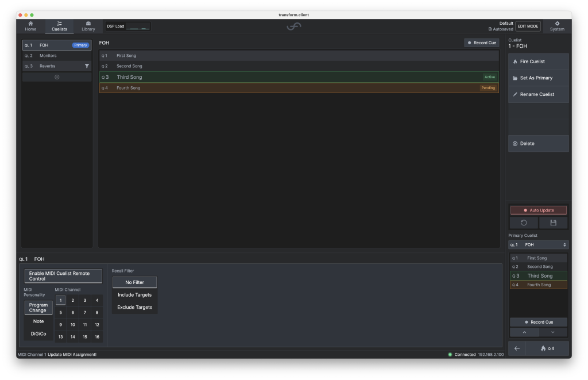Viewport: 588px width, 380px height.
Task: Click the Autosaved status label
Action: click(501, 29)
